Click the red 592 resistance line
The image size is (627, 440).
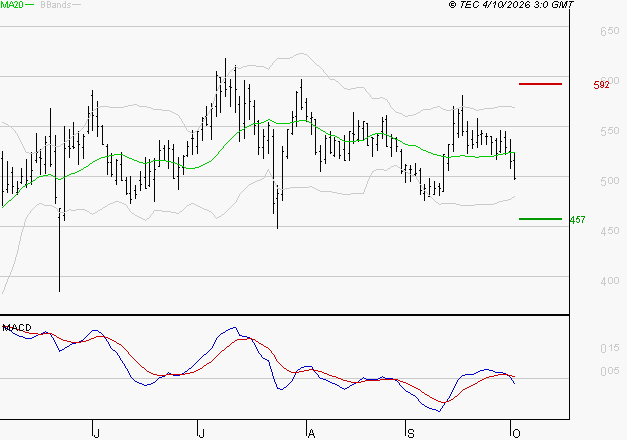click(540, 84)
